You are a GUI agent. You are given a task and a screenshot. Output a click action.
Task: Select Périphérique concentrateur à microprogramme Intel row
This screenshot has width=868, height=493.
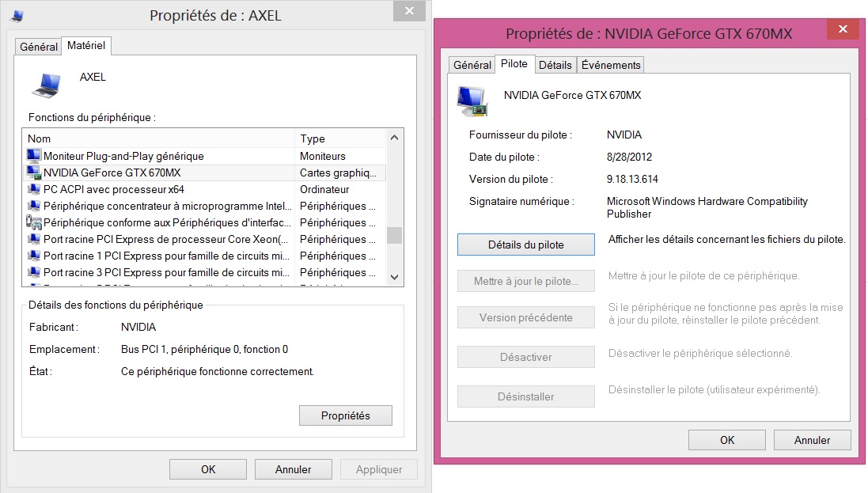tap(206, 206)
